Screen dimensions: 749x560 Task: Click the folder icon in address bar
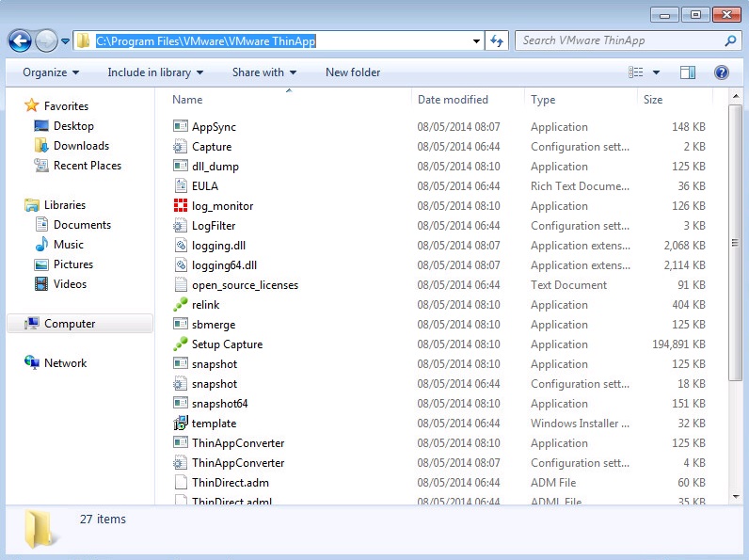click(84, 41)
